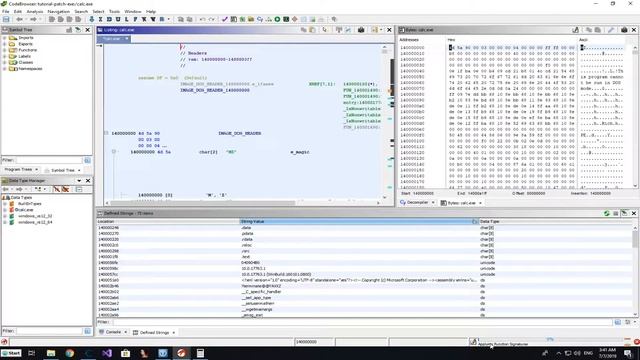Select the Defined Strings tab at bottom
Image resolution: width=640 pixels, height=360 pixels.
pos(154,333)
